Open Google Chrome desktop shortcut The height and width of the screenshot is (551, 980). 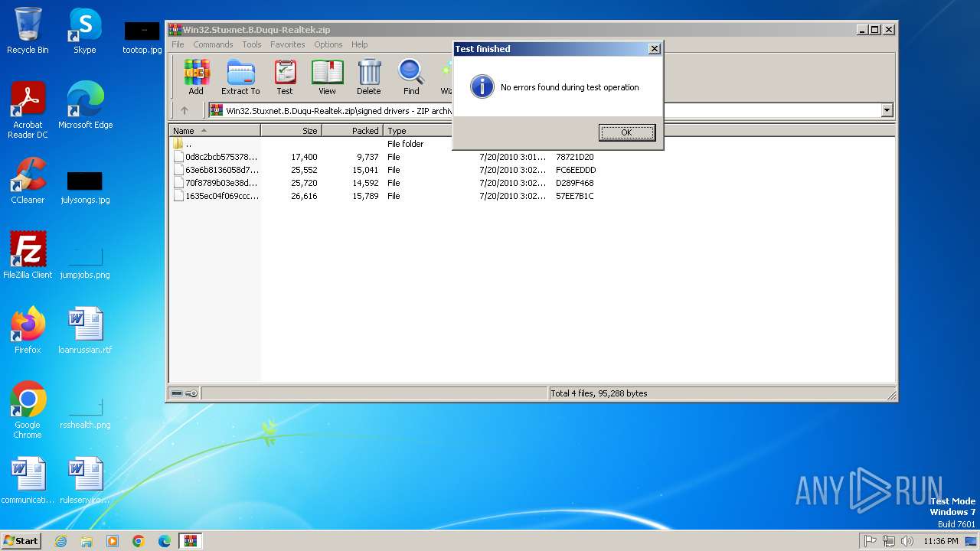click(28, 410)
